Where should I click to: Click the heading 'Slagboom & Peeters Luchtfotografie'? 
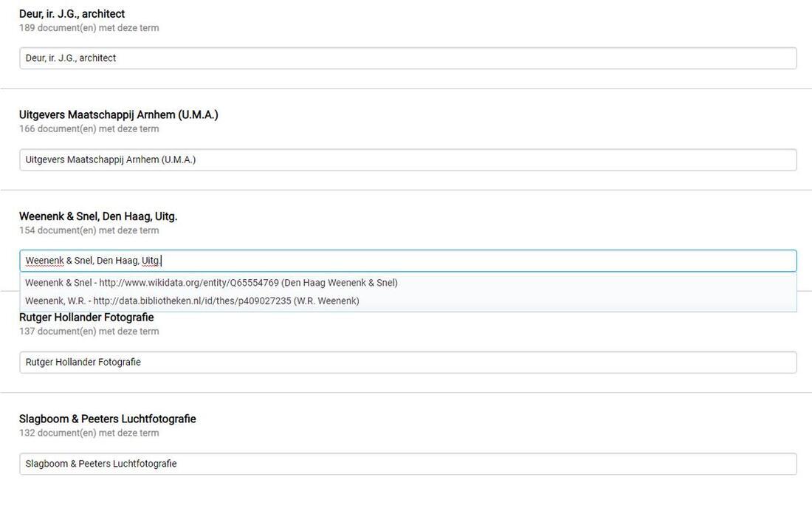click(108, 419)
